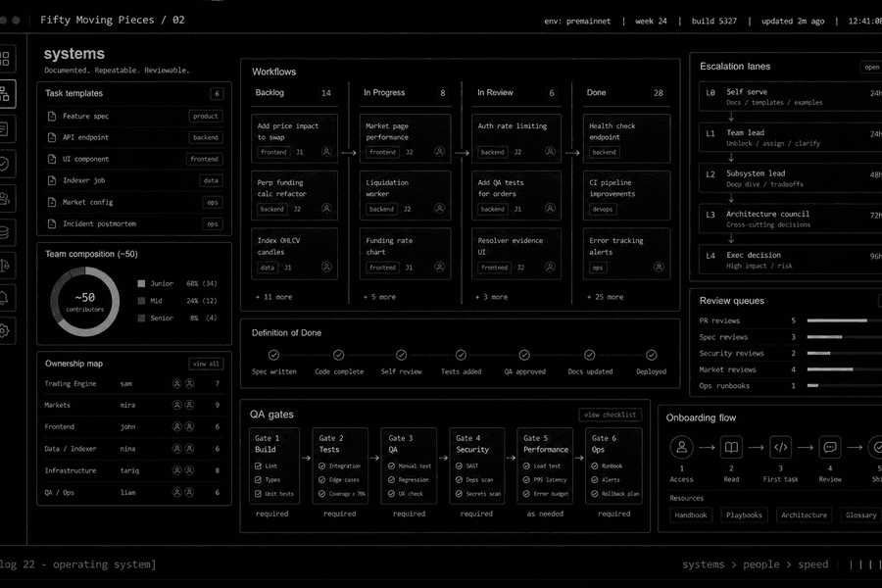882x588 pixels.
Task: Click assignee avatar on Error tracking alerts card
Action: coord(659,267)
